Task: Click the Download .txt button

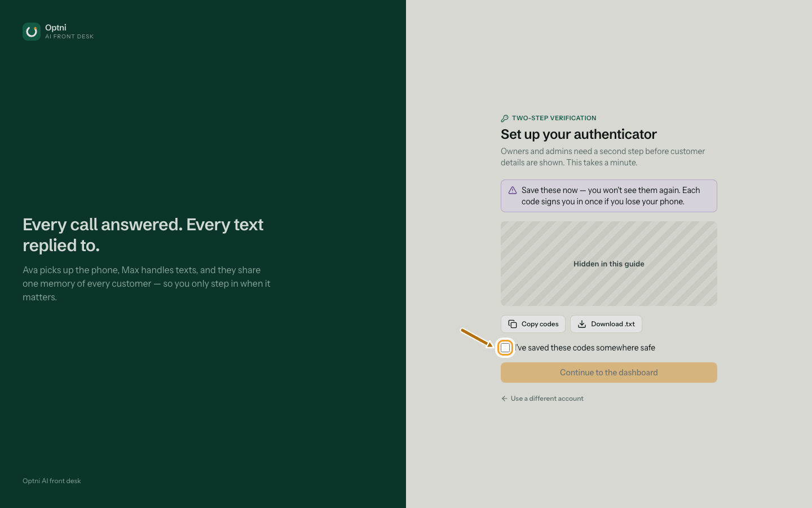Action: (606, 324)
